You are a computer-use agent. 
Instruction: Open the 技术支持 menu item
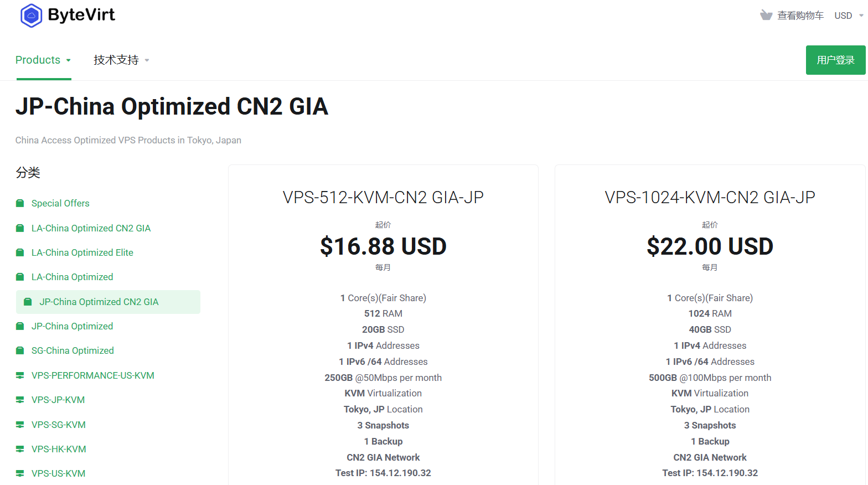click(x=115, y=60)
